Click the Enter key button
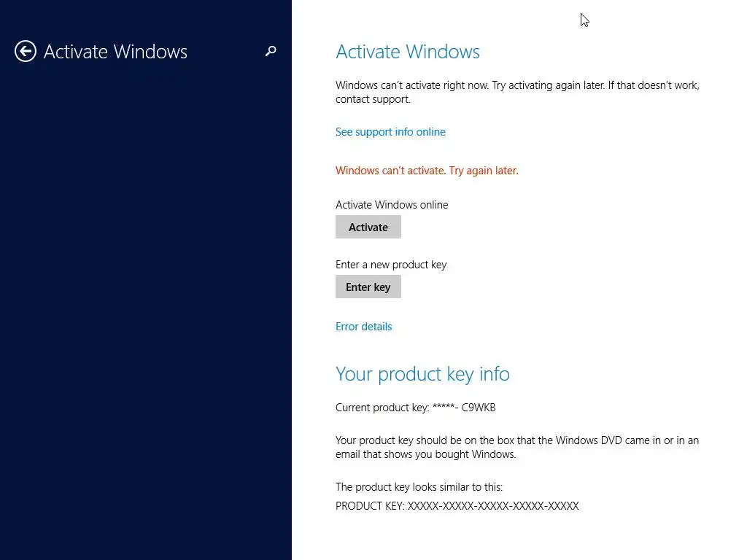Screen dimensions: 747x560 [x=368, y=287]
